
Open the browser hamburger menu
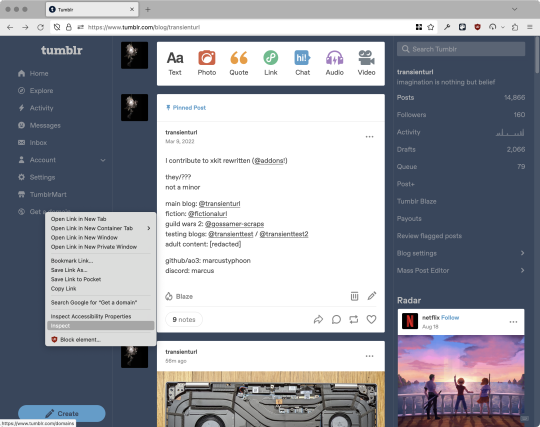tap(530, 27)
